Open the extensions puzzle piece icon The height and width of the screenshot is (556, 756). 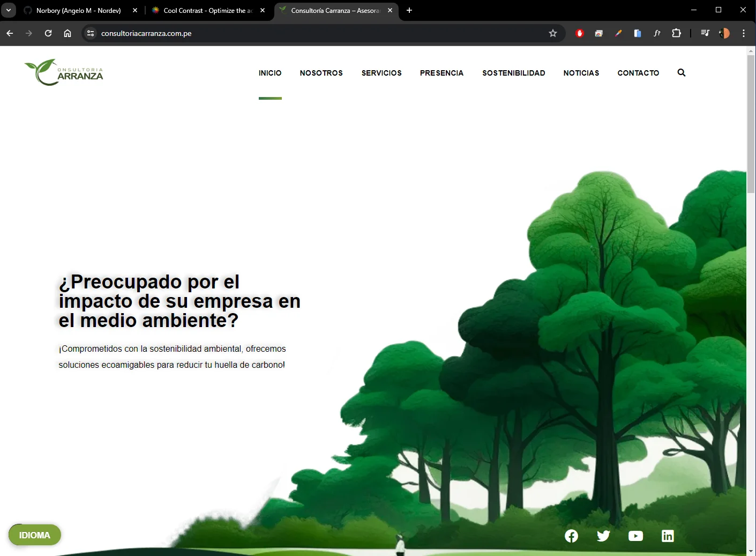click(677, 33)
